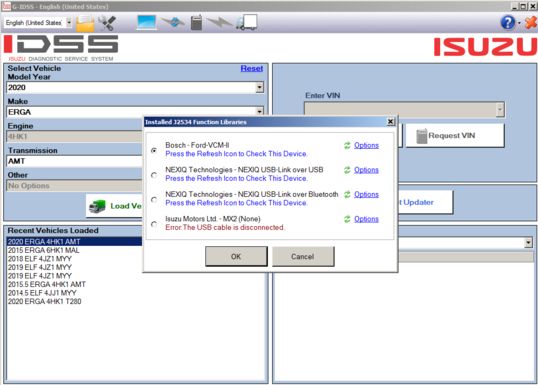The height and width of the screenshot is (385, 538).
Task: Refresh the NEXIQ USB-Link over Bluetooth device
Action: pos(347,195)
